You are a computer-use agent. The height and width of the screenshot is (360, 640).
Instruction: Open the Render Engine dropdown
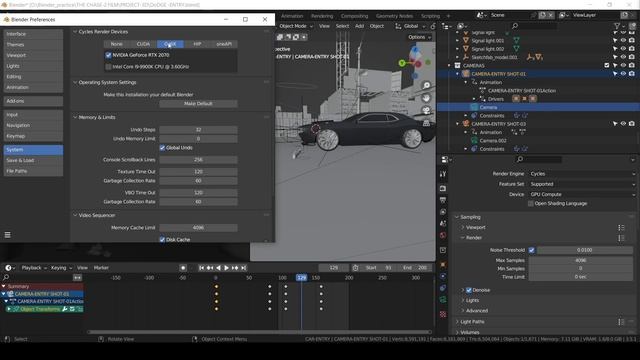pyautogui.click(x=582, y=173)
